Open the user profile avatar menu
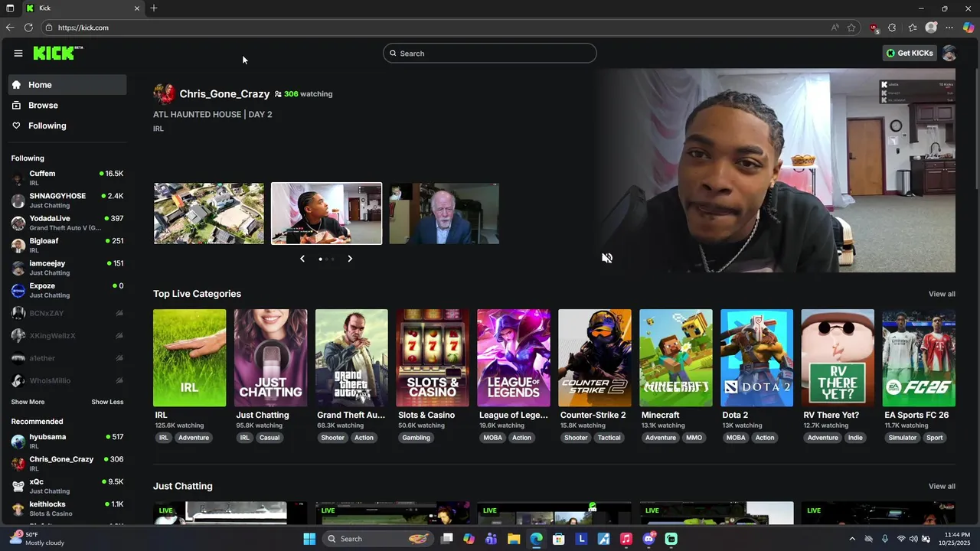Image resolution: width=980 pixels, height=551 pixels. tap(949, 53)
